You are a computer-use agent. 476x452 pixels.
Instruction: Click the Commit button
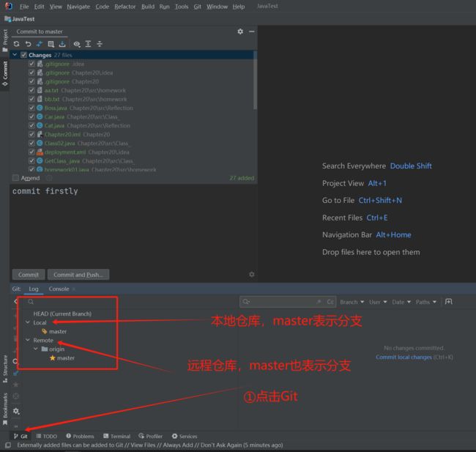(29, 275)
